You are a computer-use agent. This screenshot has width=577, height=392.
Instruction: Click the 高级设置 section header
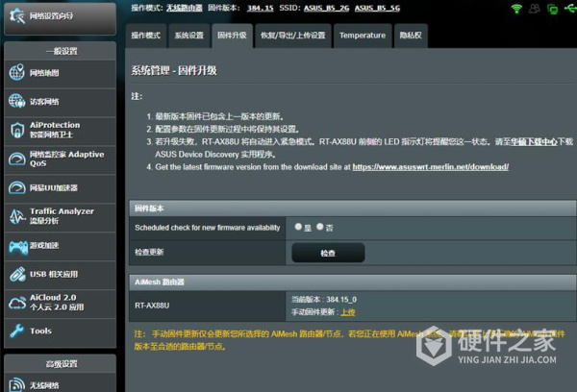point(60,364)
